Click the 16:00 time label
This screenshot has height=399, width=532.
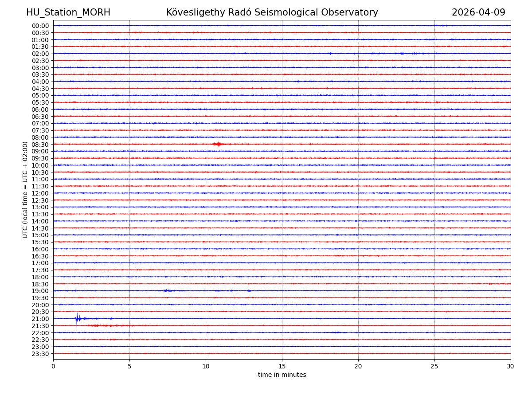pos(40,249)
